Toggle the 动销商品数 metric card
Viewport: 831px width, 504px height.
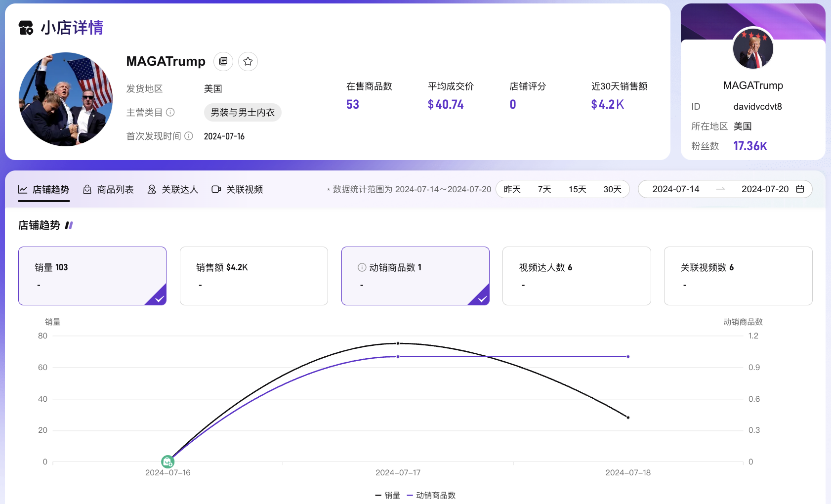(x=415, y=276)
